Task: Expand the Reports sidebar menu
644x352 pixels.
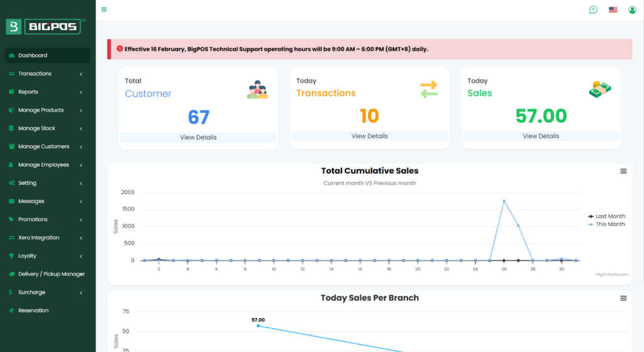Action: coord(47,92)
